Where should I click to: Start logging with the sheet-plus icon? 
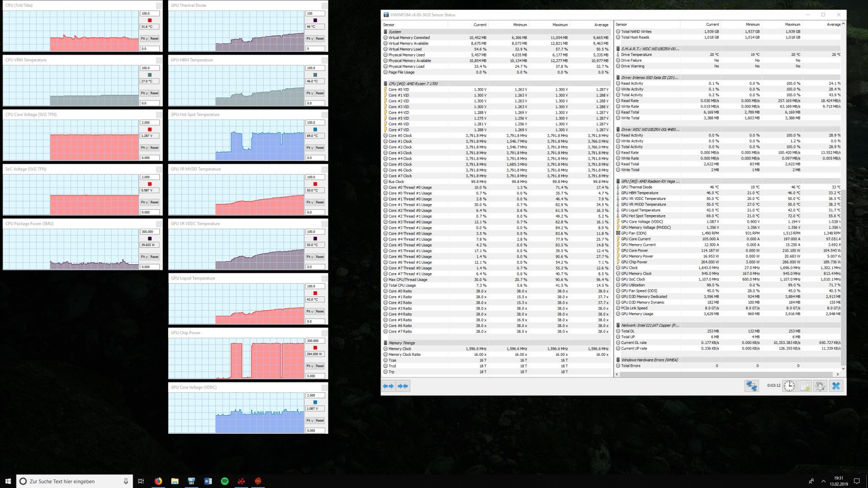pyautogui.click(x=804, y=386)
